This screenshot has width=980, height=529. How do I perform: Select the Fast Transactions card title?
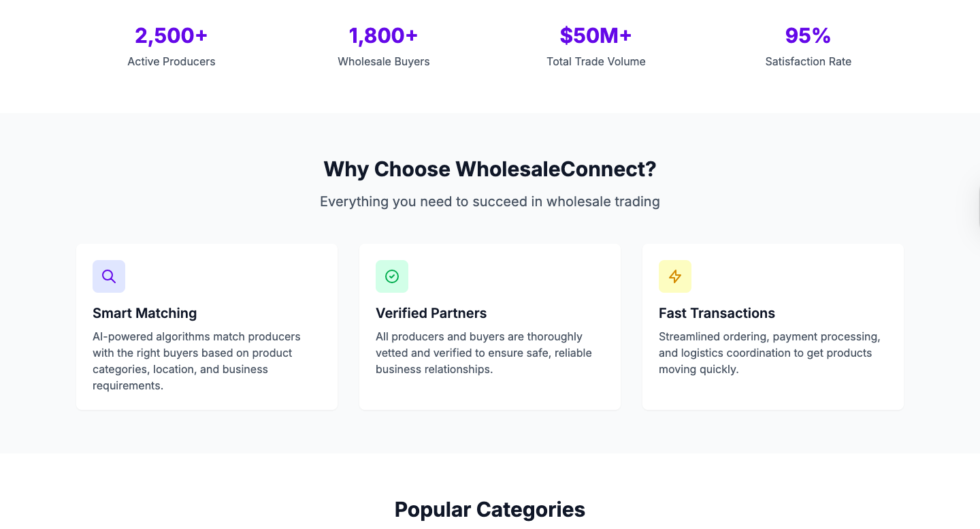pyautogui.click(x=717, y=313)
